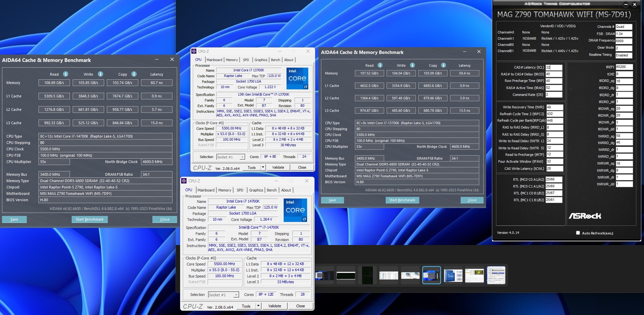Click the ASRock logo in Timing Configurator
The width and height of the screenshot is (644, 315).
point(585,216)
